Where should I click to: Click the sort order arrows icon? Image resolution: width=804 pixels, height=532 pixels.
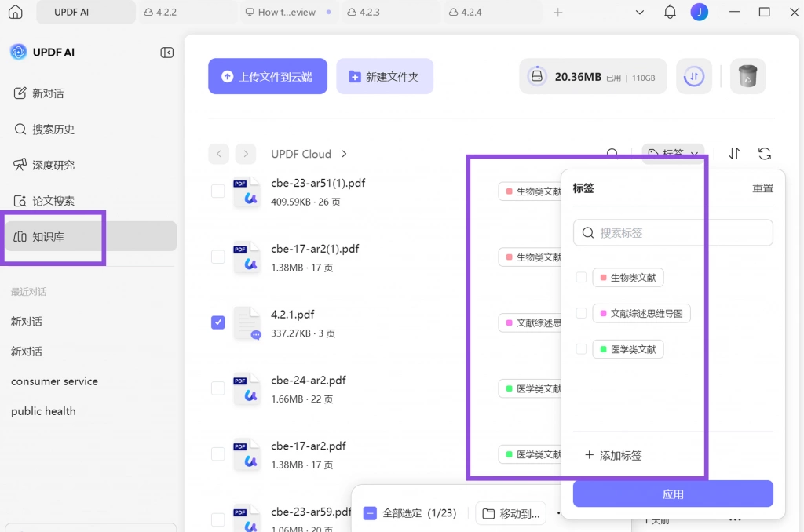[x=734, y=153]
